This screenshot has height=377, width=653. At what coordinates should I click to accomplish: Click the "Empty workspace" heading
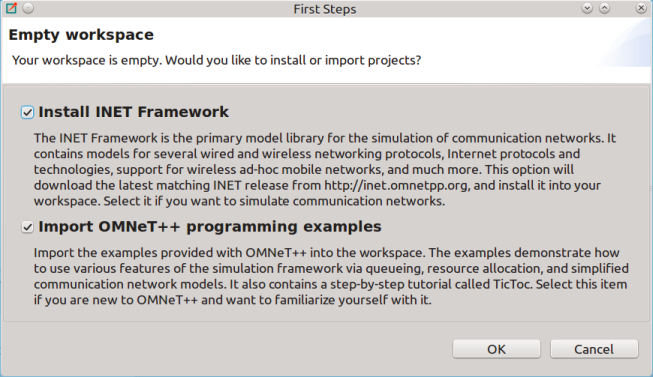(x=81, y=35)
